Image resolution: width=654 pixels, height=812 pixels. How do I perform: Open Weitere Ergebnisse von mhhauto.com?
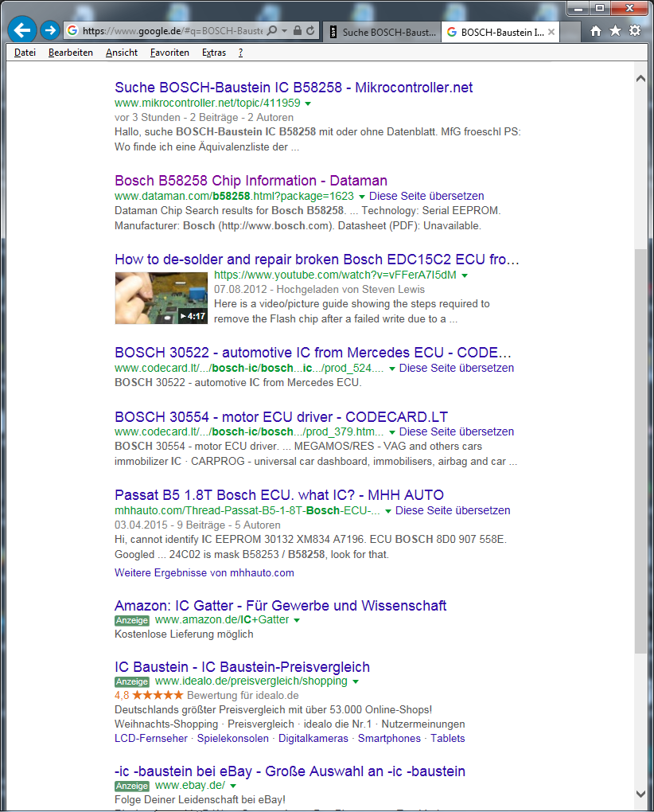[204, 572]
